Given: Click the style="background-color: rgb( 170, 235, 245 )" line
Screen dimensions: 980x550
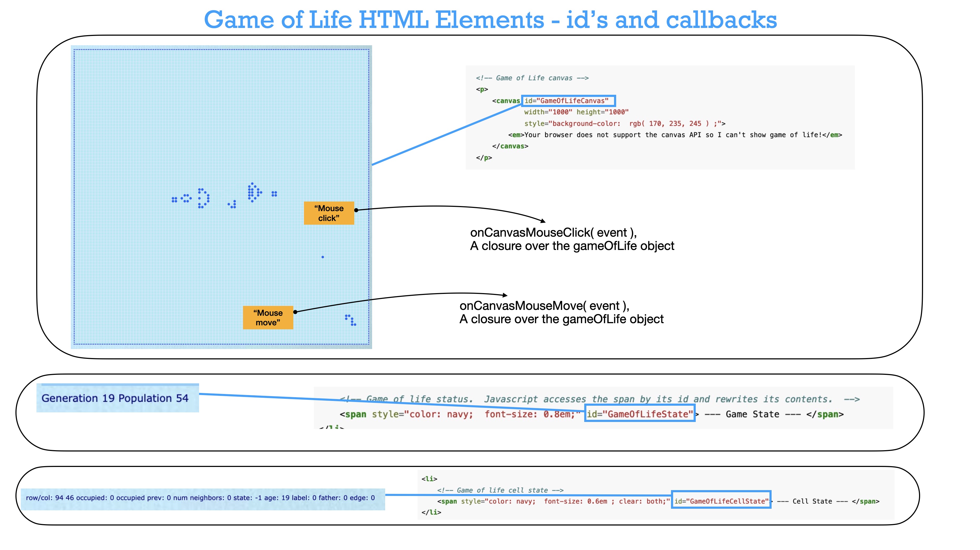Looking at the screenshot, I should click(x=625, y=123).
